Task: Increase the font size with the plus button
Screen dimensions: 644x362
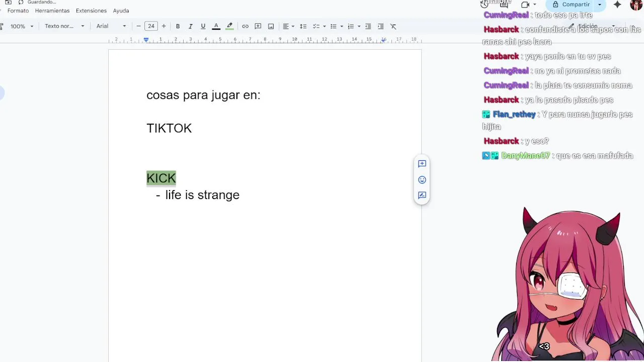Action: click(164, 26)
